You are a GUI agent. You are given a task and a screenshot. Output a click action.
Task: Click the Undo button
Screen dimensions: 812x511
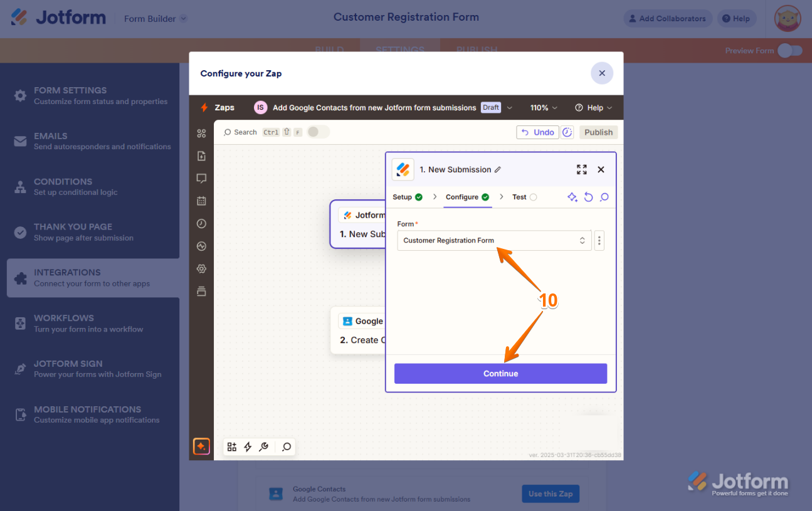tap(537, 132)
